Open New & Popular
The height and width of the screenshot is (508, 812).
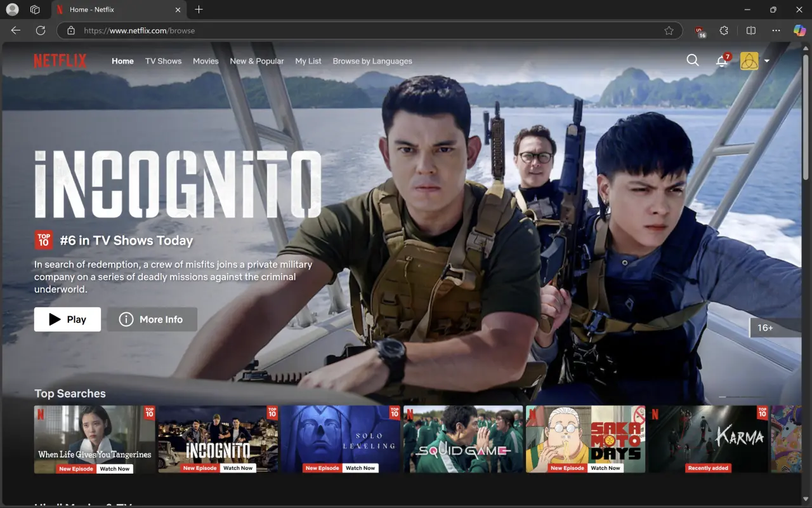pos(257,61)
